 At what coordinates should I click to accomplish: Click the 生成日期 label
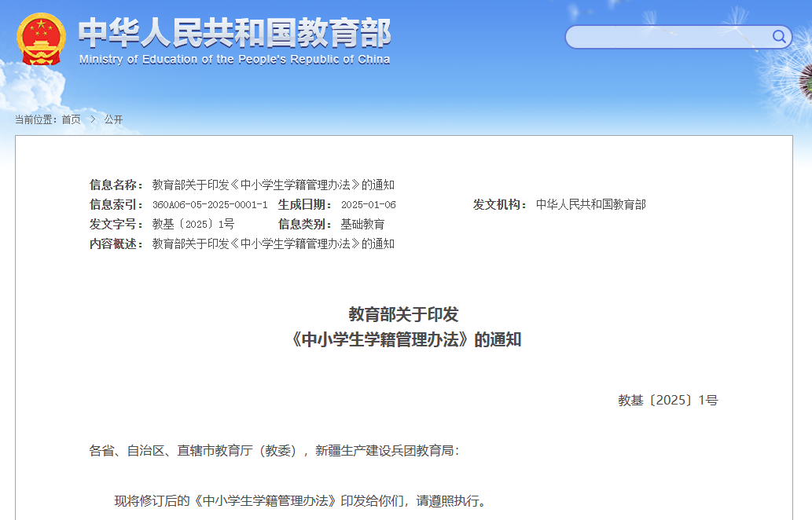304,205
